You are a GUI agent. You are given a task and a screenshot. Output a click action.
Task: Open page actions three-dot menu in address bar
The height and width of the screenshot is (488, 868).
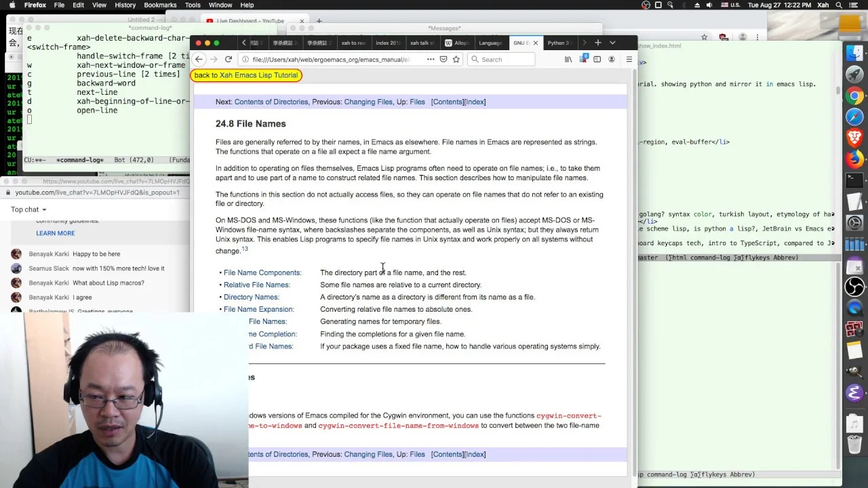431,60
